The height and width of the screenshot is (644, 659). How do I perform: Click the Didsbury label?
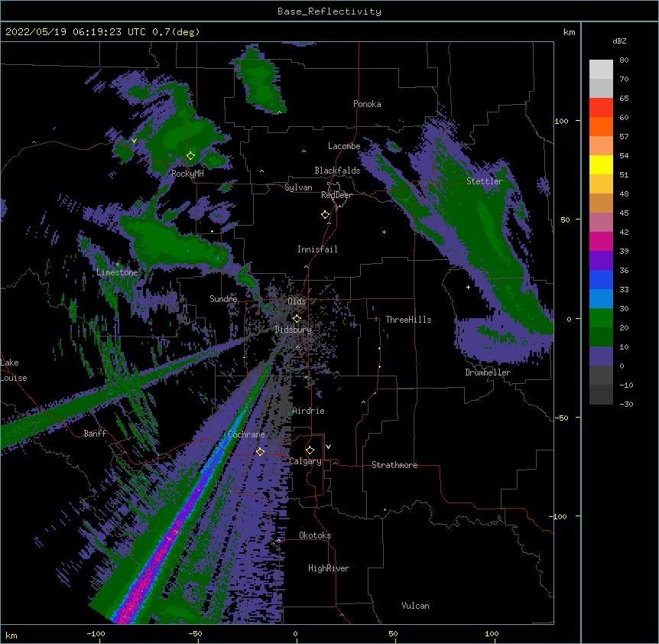click(x=293, y=330)
